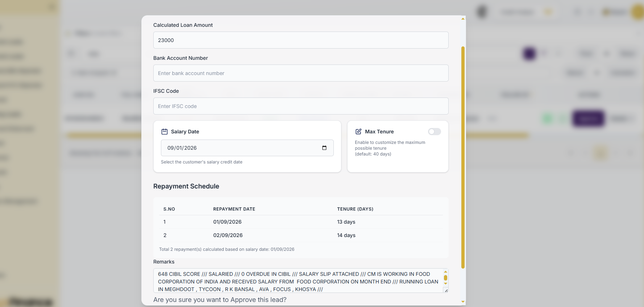644x307 pixels.
Task: Click the IFSC Code input field
Action: coord(301,106)
